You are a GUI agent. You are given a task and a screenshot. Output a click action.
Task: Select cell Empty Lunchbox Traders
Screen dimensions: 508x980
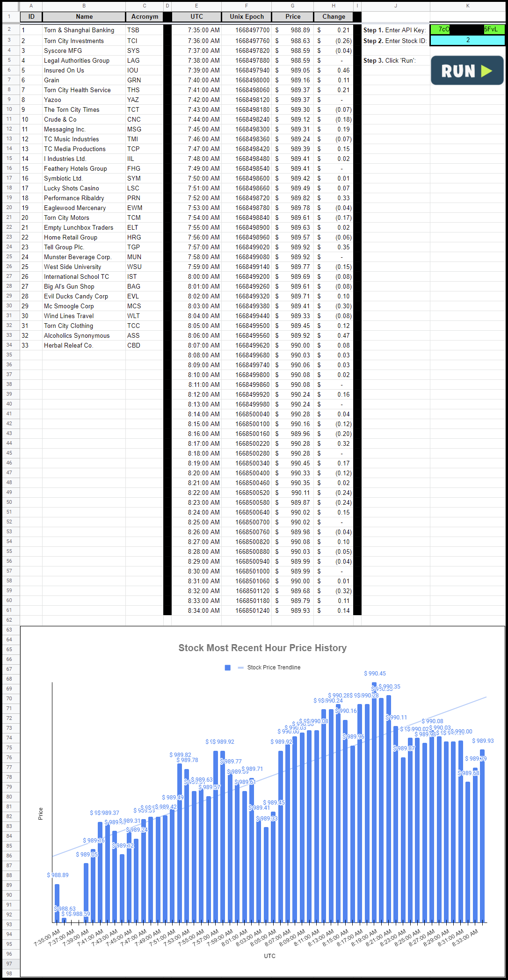pyautogui.click(x=84, y=227)
